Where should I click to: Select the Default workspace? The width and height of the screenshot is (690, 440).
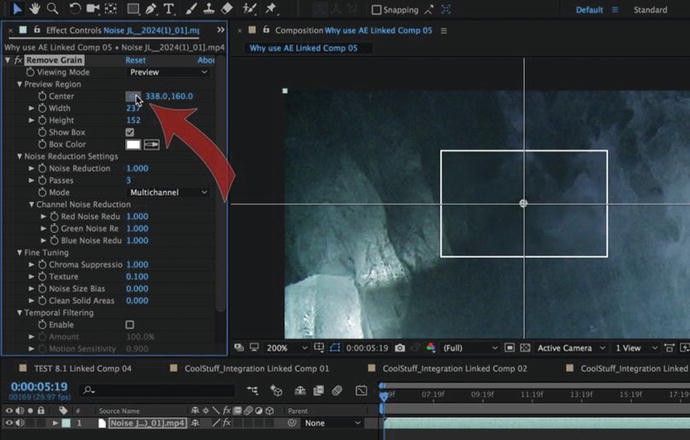coord(589,10)
